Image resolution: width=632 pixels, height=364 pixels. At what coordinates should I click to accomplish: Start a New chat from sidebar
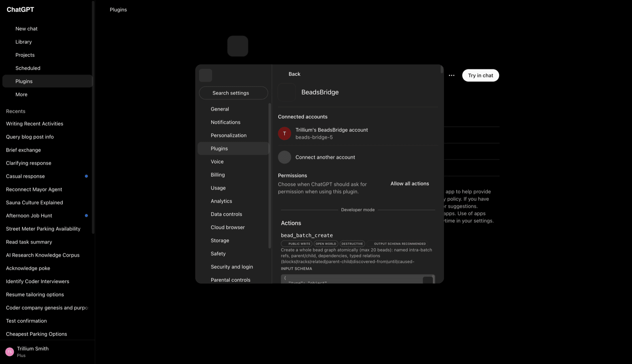click(47, 28)
